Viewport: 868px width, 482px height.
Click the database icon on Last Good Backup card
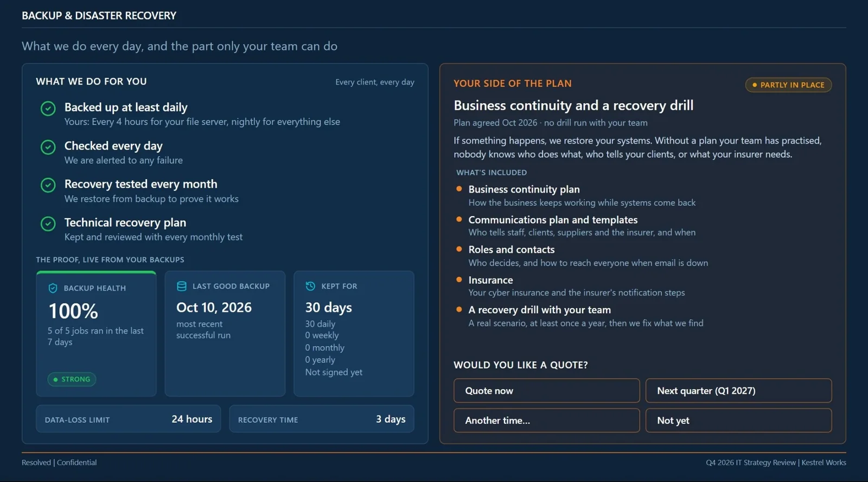pos(182,286)
